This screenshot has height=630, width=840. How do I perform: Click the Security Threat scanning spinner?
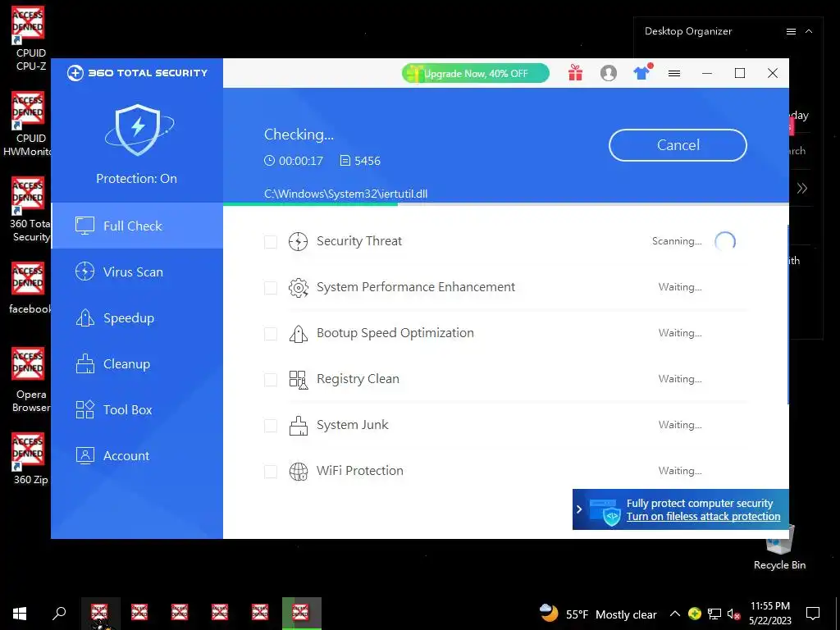pos(725,242)
